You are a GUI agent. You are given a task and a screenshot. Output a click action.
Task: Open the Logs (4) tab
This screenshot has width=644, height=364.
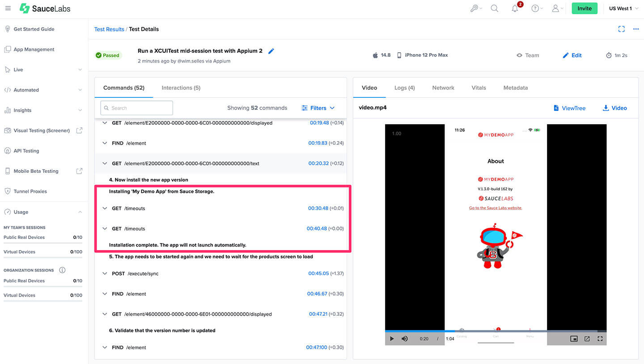404,88
